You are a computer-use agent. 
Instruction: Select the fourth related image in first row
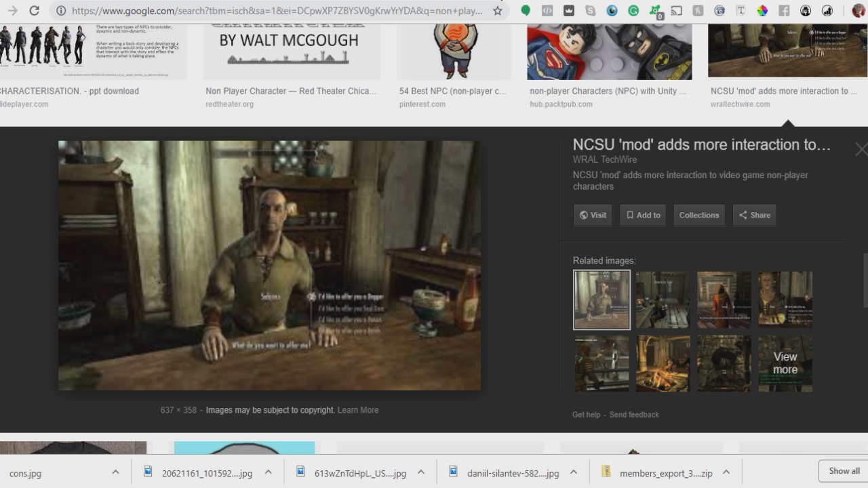click(x=785, y=300)
